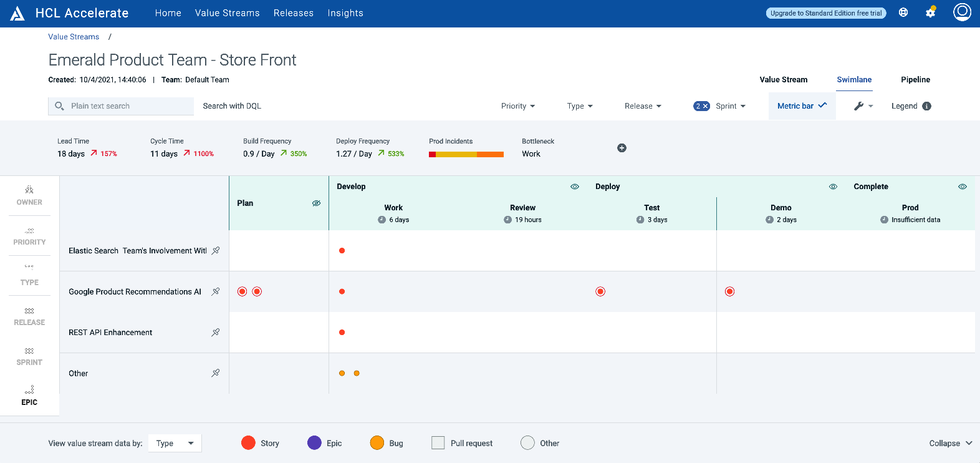
Task: Open the Priority filter dropdown
Action: click(x=518, y=106)
